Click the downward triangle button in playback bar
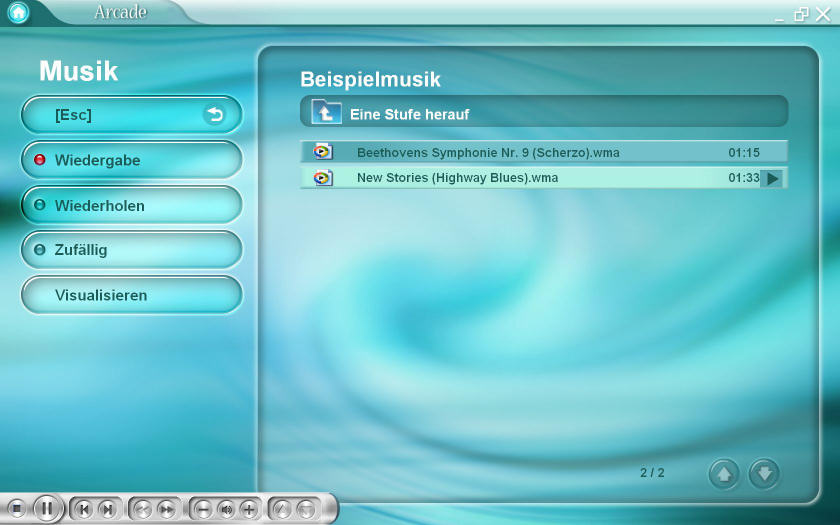This screenshot has height=525, width=840. coord(306,508)
